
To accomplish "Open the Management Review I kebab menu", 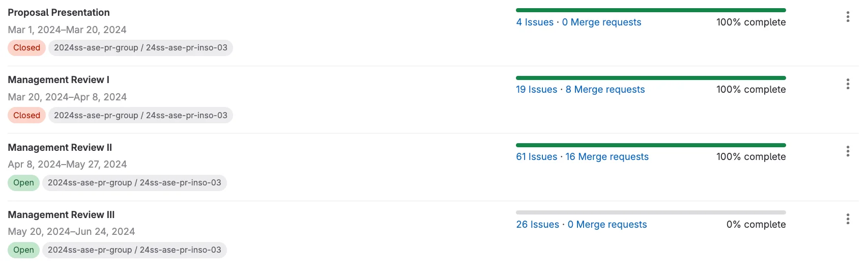I will point(848,84).
